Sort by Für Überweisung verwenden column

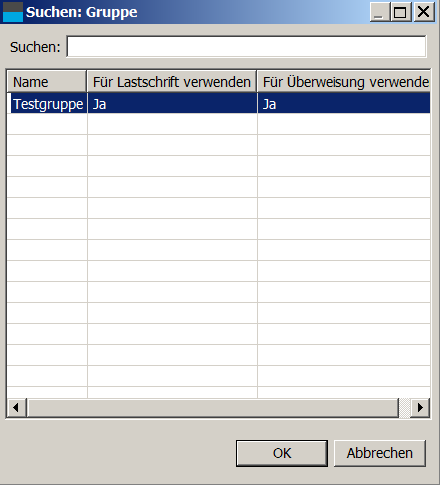tap(344, 82)
